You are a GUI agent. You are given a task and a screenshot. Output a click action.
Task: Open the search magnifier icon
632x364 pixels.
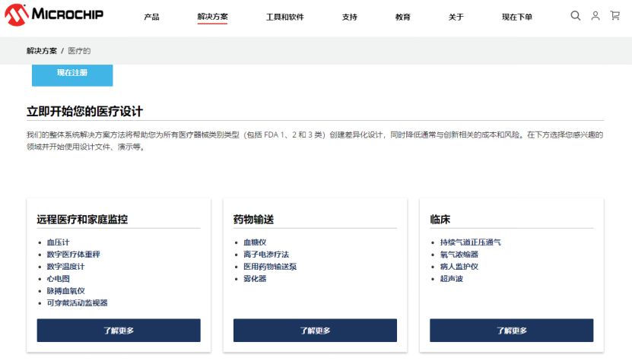[576, 16]
